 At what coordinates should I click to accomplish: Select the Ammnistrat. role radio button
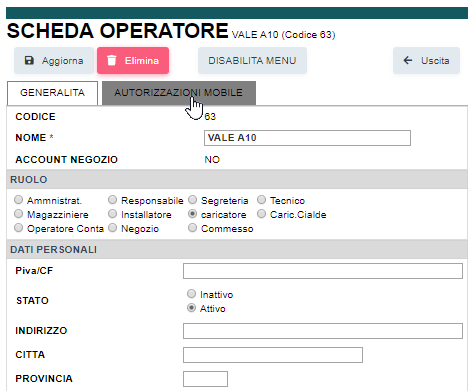(18, 200)
